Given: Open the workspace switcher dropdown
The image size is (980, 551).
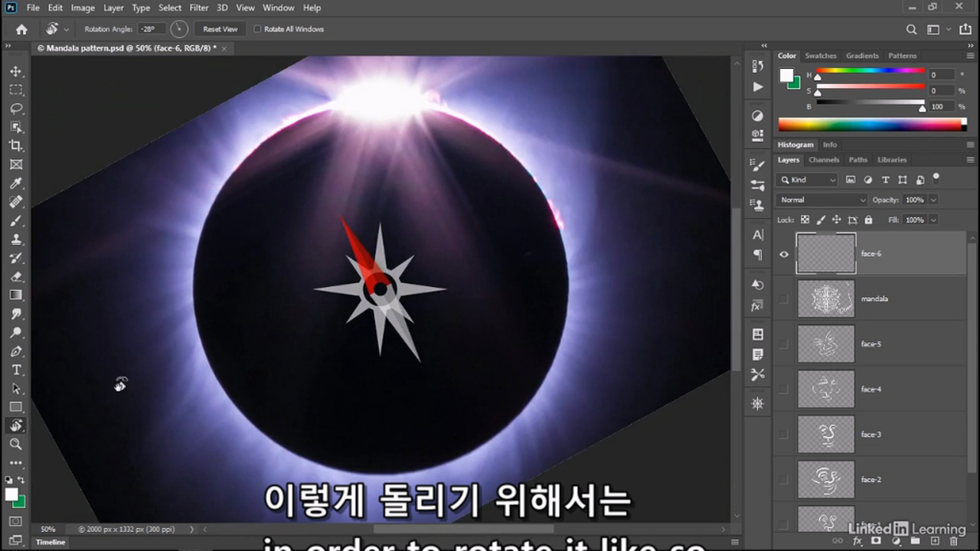Looking at the screenshot, I should tap(936, 29).
